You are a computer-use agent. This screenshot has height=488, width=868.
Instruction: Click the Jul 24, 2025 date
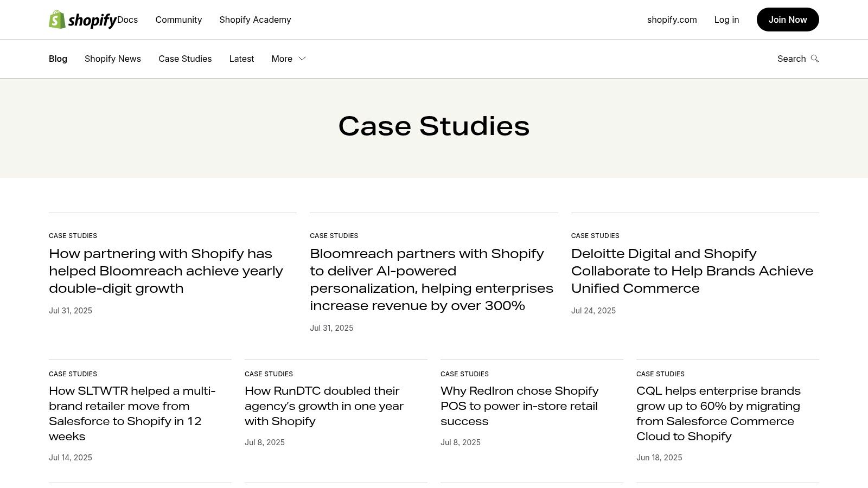593,311
